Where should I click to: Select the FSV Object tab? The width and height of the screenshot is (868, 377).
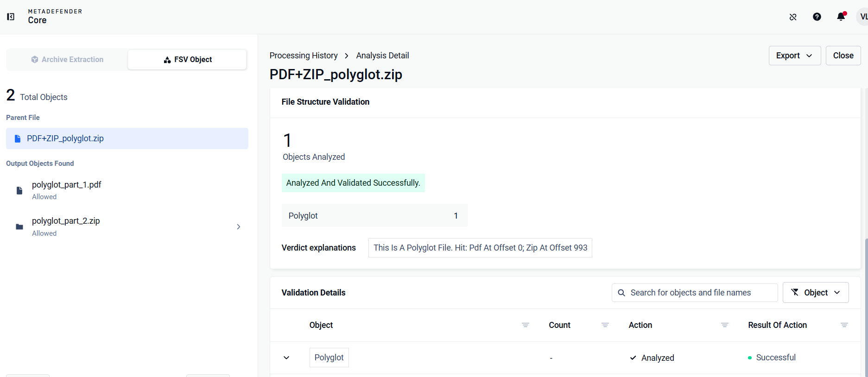point(187,60)
